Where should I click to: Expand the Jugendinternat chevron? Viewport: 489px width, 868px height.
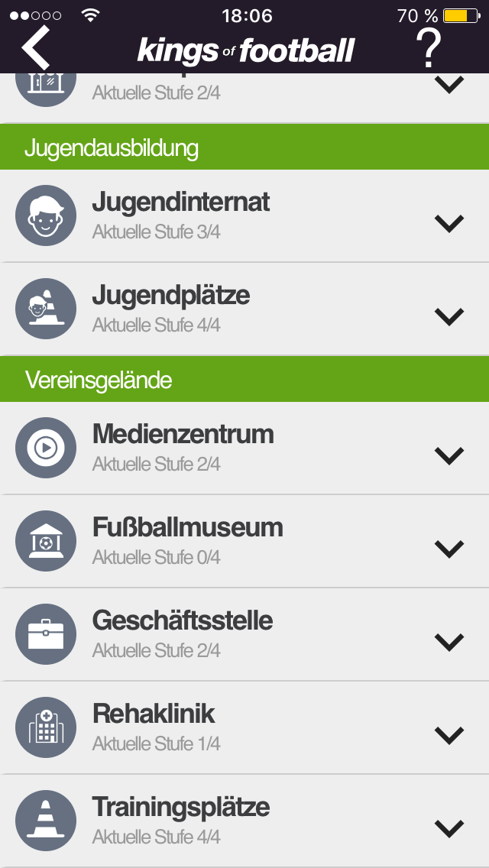449,223
